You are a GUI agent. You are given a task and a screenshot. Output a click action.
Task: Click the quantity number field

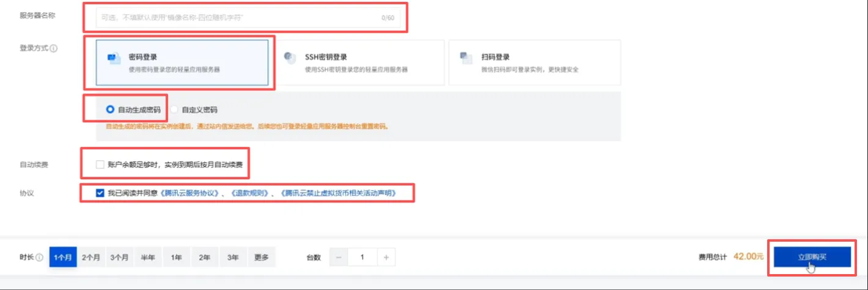[x=362, y=258]
